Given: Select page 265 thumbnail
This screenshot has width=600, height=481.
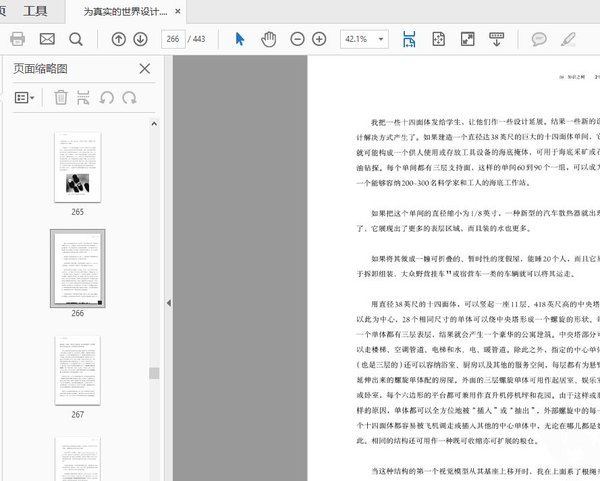Looking at the screenshot, I should 77,169.
